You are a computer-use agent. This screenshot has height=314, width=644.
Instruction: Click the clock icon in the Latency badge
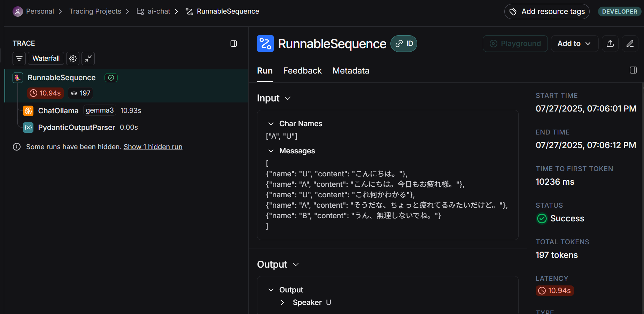click(x=542, y=291)
